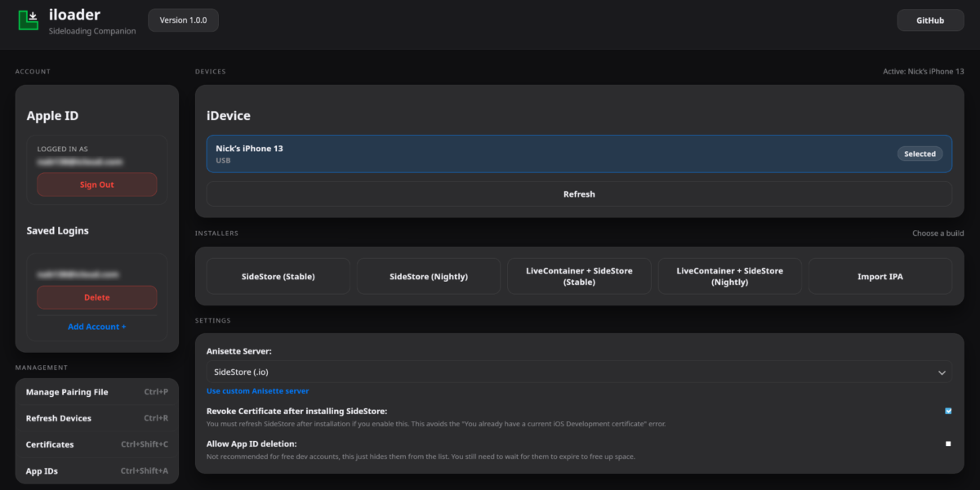The height and width of the screenshot is (490, 980).
Task: Click Use custom Anisette server link
Action: click(257, 391)
